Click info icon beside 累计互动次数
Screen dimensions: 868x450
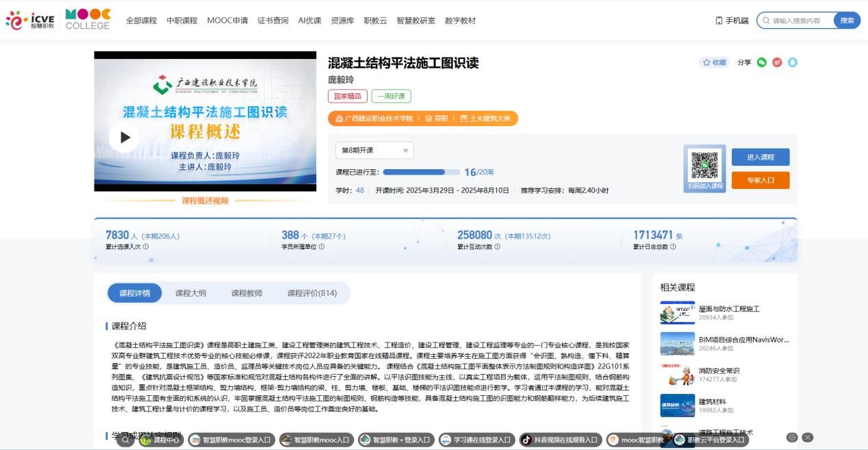pos(497,247)
